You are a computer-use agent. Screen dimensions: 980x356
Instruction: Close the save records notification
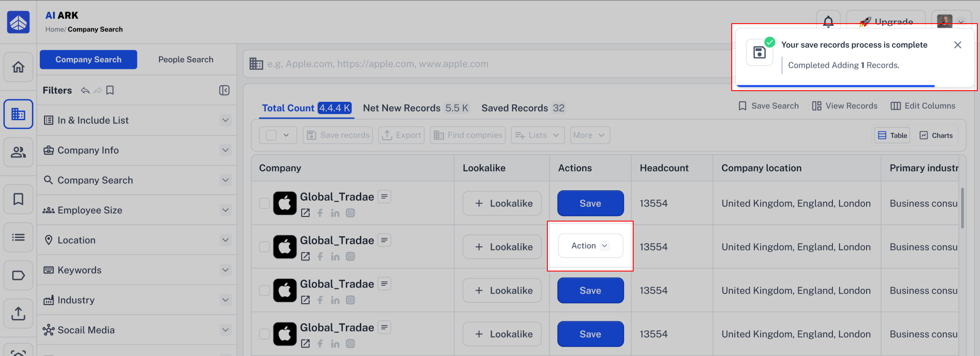(957, 45)
